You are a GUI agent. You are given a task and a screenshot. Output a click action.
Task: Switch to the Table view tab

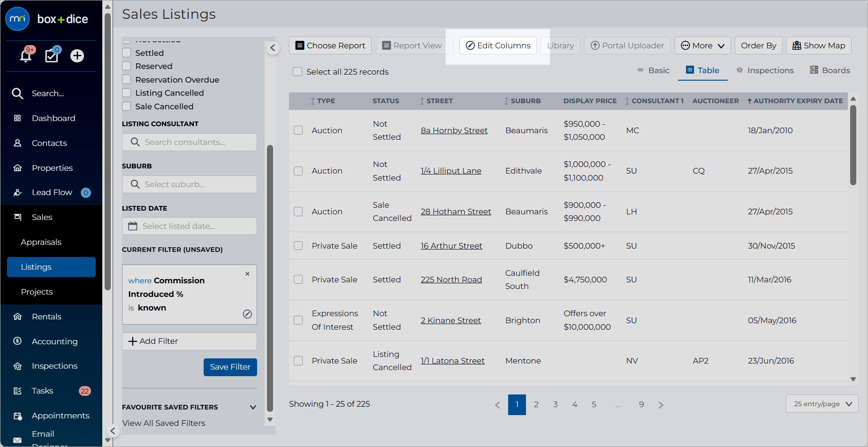[703, 70]
